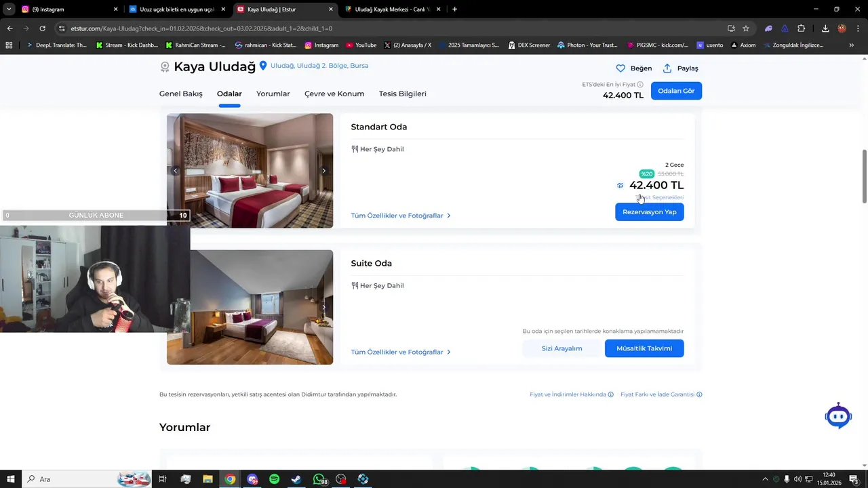
Task: Click Rezervasyon Yap for Standart Oda
Action: [650, 212]
